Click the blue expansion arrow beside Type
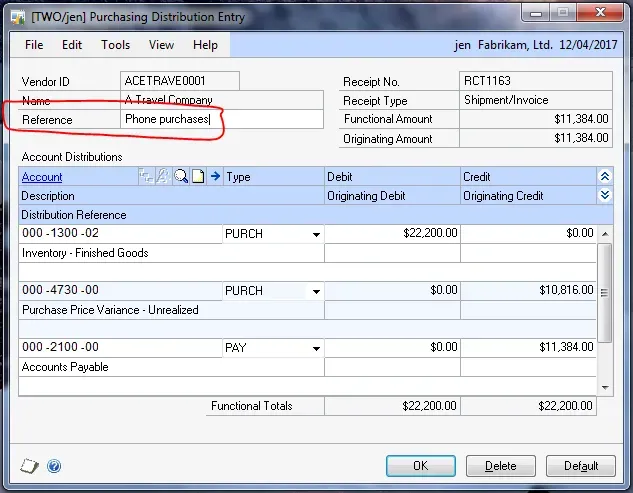The width and height of the screenshot is (633, 493). pyautogui.click(x=215, y=177)
